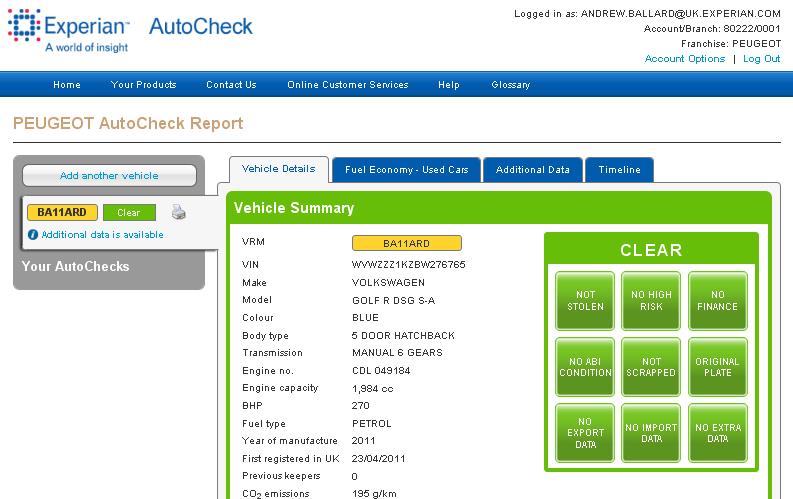Click the NO HIGH RISK status tile
This screenshot has width=793, height=499.
click(x=651, y=301)
